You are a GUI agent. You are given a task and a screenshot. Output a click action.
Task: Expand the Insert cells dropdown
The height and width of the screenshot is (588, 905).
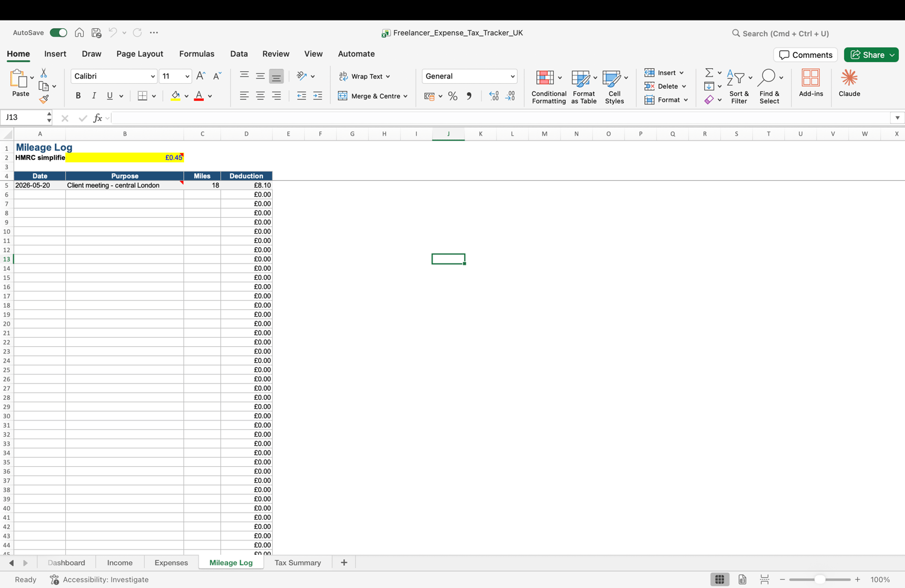click(682, 73)
